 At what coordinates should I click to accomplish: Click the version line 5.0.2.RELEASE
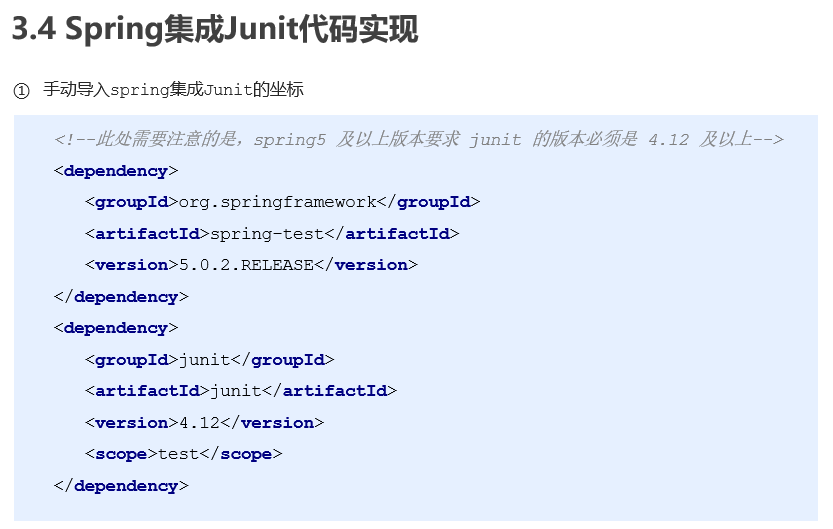pyautogui.click(x=251, y=265)
